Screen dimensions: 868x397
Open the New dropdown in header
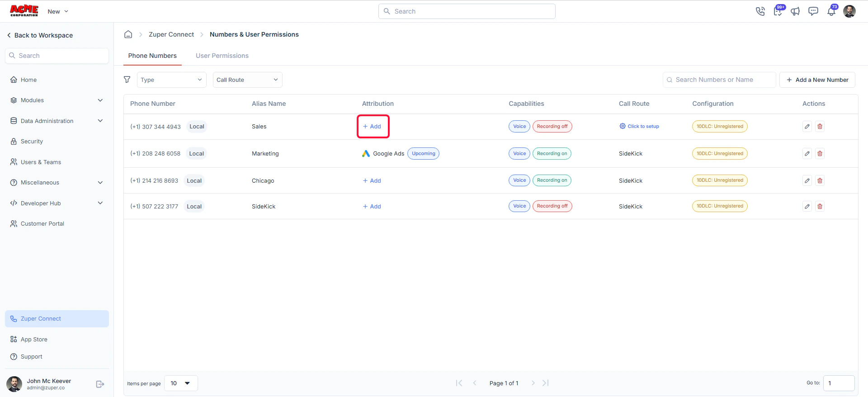(58, 11)
